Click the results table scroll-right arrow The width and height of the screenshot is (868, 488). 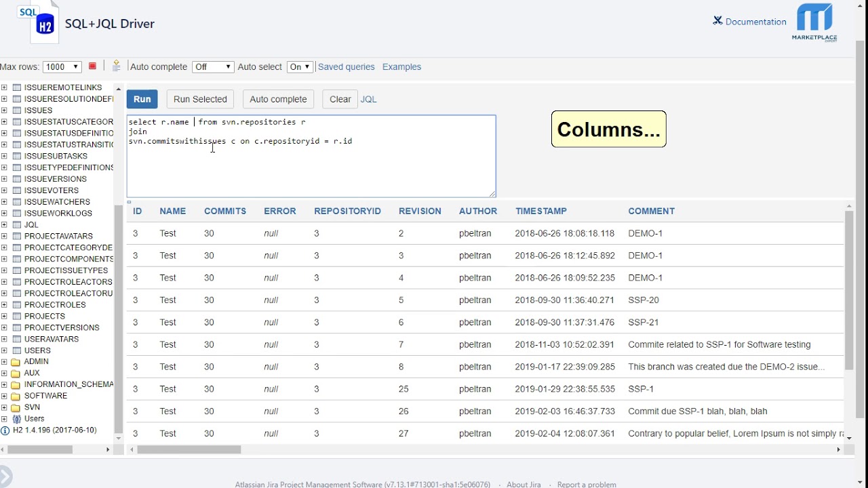(838, 449)
